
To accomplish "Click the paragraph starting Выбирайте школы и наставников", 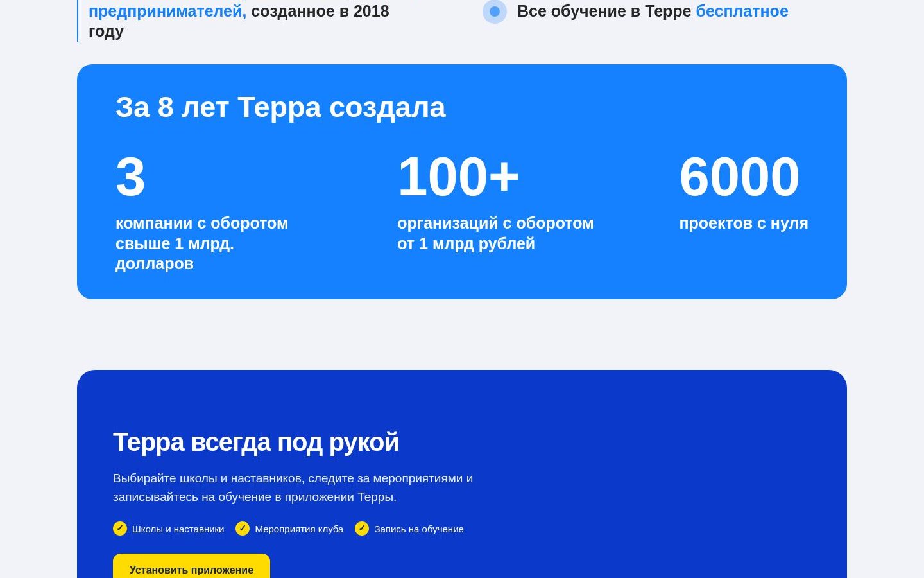I will (x=293, y=487).
